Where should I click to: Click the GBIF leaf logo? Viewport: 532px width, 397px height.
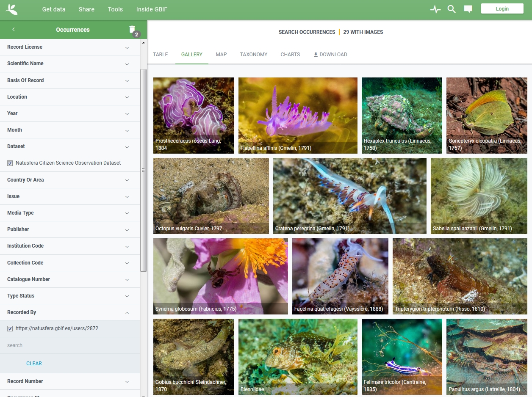(x=12, y=9)
